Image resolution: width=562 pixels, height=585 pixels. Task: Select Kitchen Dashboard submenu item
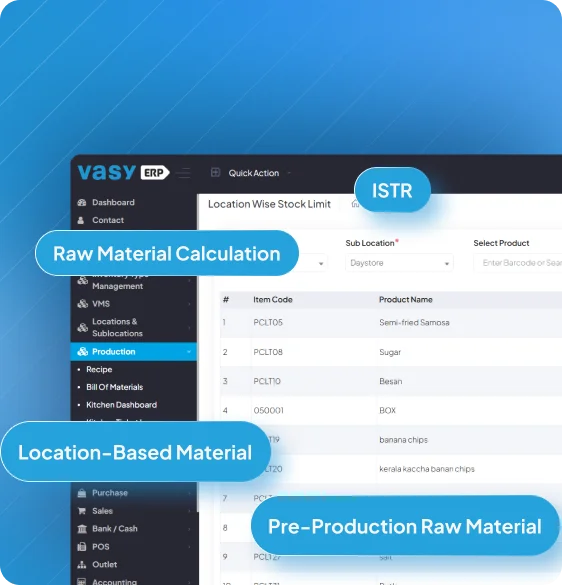[x=122, y=405]
